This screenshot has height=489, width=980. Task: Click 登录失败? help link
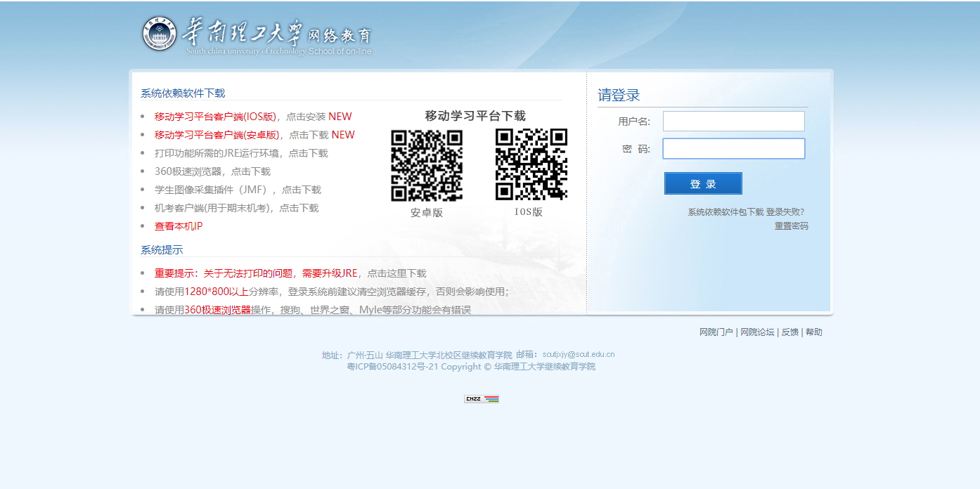pyautogui.click(x=785, y=211)
